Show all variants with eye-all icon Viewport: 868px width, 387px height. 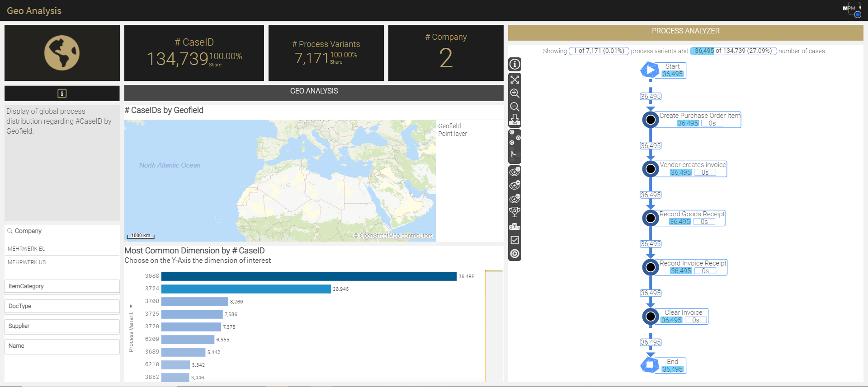[x=514, y=199]
